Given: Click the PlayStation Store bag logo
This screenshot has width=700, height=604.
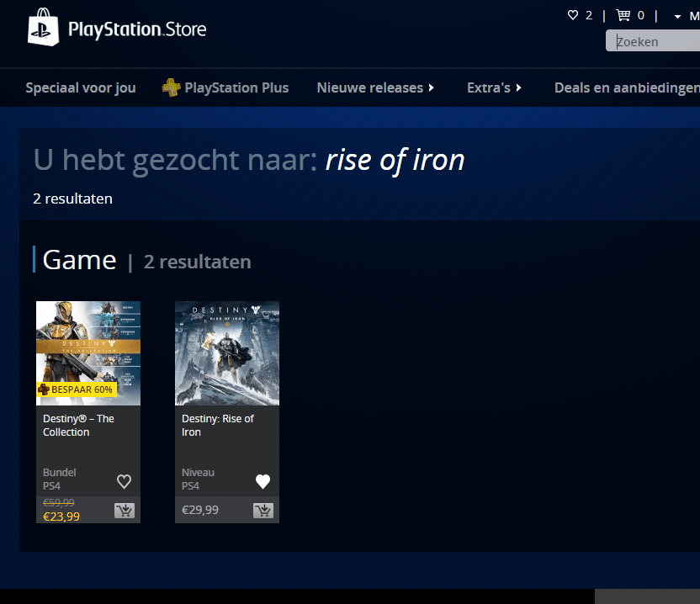Looking at the screenshot, I should point(43,27).
